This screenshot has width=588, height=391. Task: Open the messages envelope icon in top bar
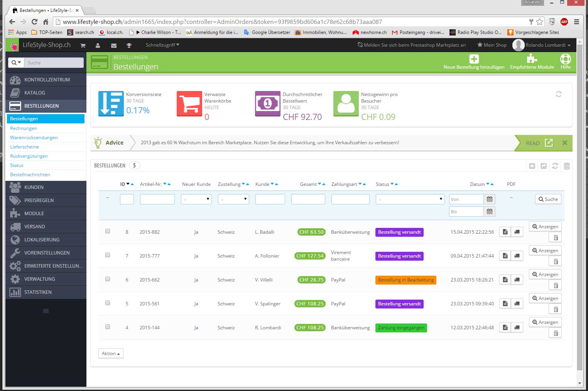click(114, 45)
